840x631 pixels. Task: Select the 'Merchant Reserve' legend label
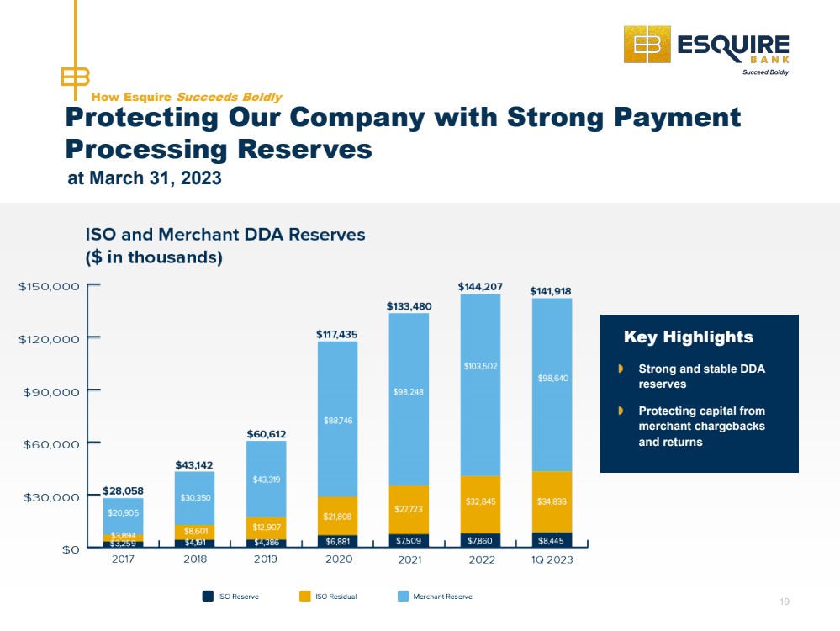pos(442,597)
